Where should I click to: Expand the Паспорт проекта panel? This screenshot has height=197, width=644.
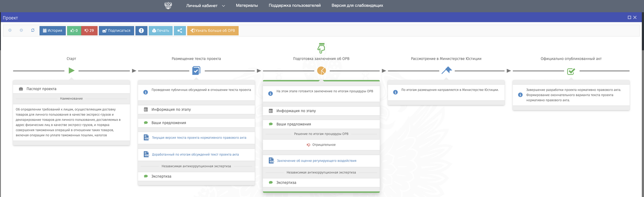[41, 89]
